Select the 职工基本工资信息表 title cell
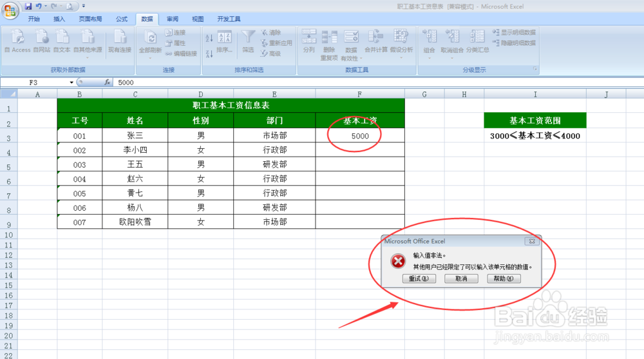The width and height of the screenshot is (644, 359). [231, 105]
